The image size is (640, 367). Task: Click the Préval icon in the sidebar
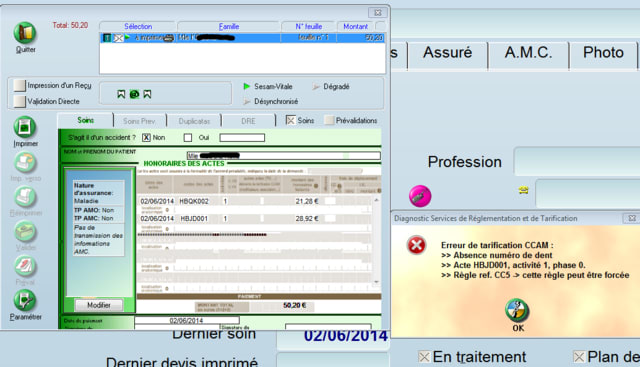[x=25, y=266]
